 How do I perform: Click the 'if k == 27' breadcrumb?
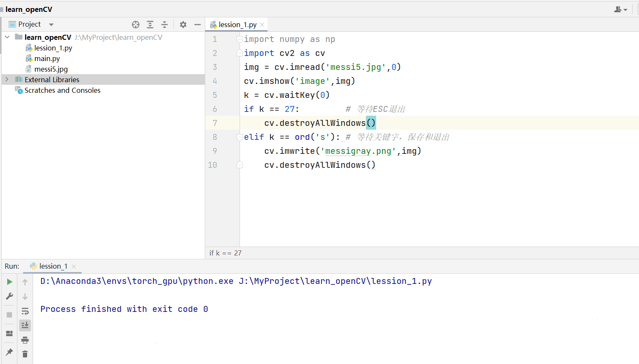(226, 253)
